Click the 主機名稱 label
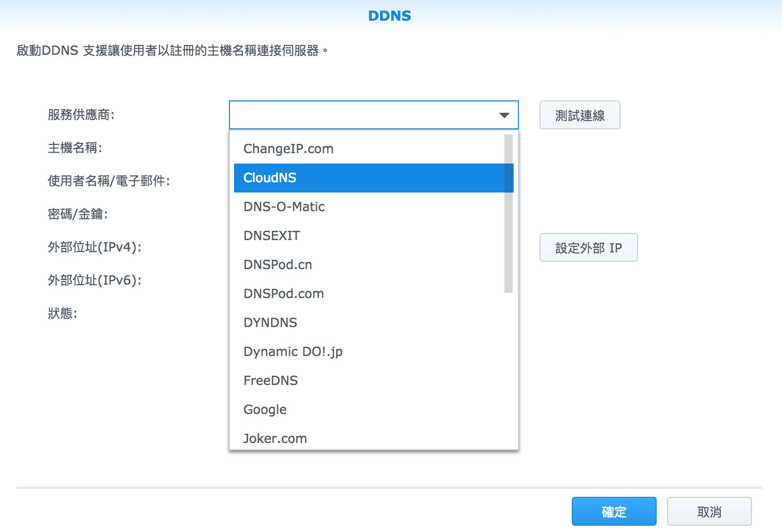This screenshot has width=782, height=532. [75, 148]
